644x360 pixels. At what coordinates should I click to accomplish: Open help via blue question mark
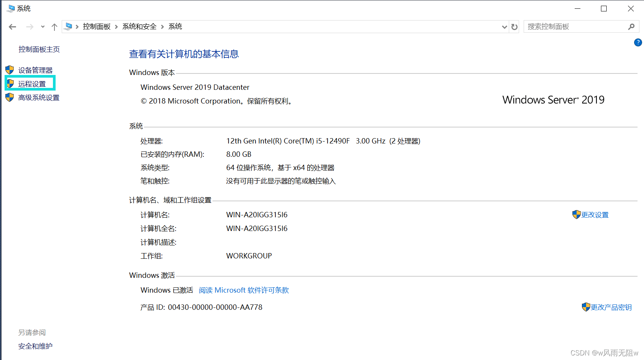(x=638, y=43)
